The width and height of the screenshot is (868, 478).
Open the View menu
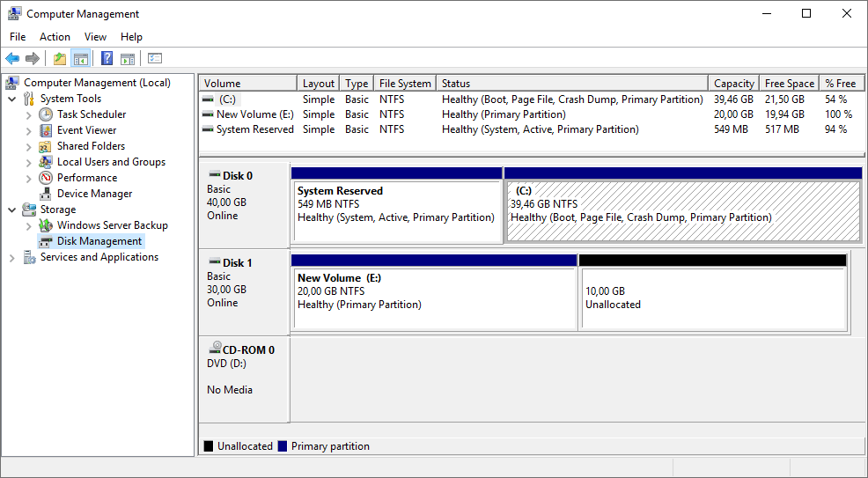coord(95,36)
